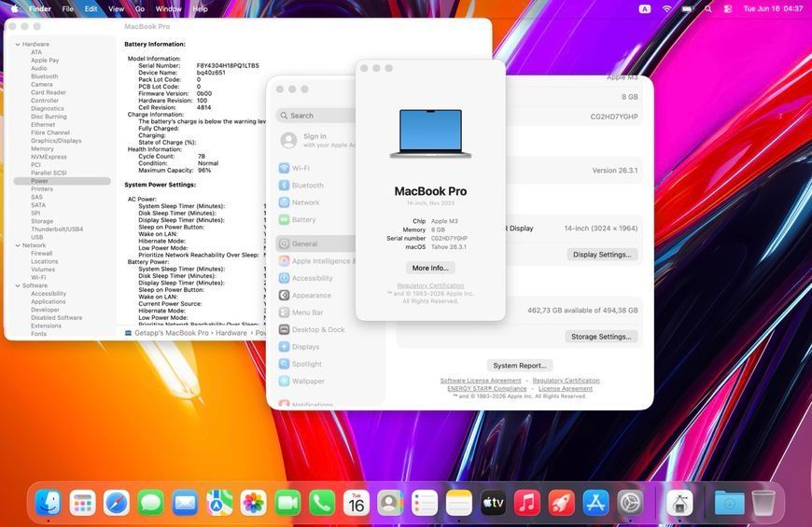Select Thunderbolt/USB4 in System Report sidebar
812x527 pixels.
pos(57,229)
